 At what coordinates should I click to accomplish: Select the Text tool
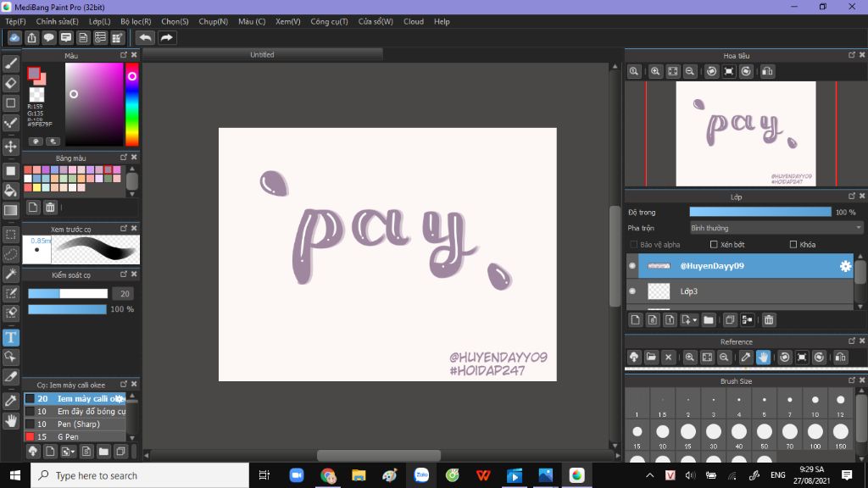10,337
